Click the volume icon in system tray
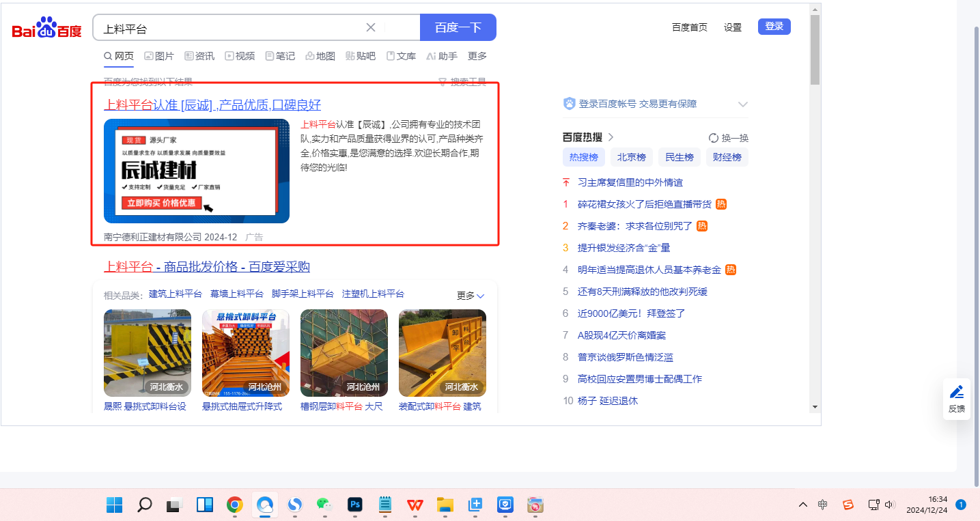980x521 pixels. tap(890, 505)
